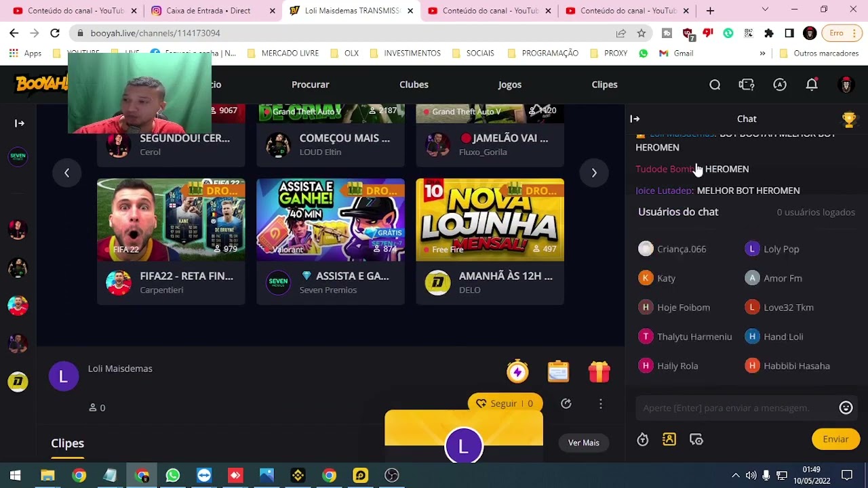Viewport: 868px width, 488px height.
Task: Bookmark this page with the star icon
Action: 642,33
